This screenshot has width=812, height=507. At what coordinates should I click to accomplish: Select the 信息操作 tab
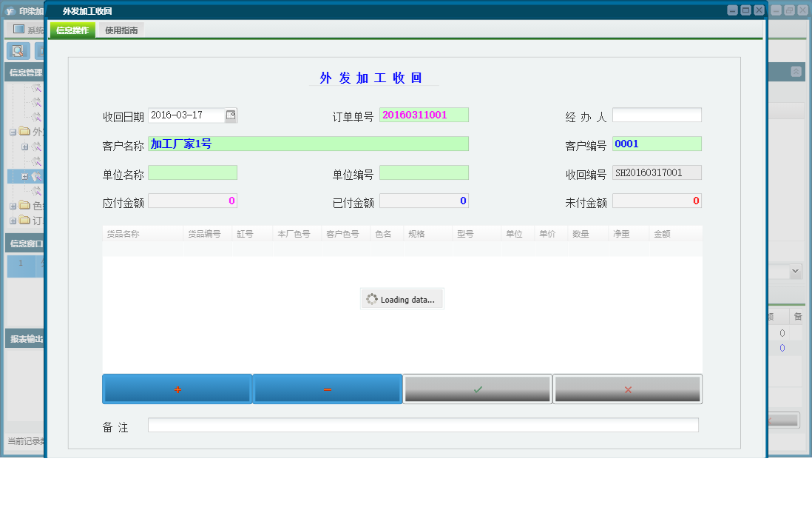tap(72, 30)
